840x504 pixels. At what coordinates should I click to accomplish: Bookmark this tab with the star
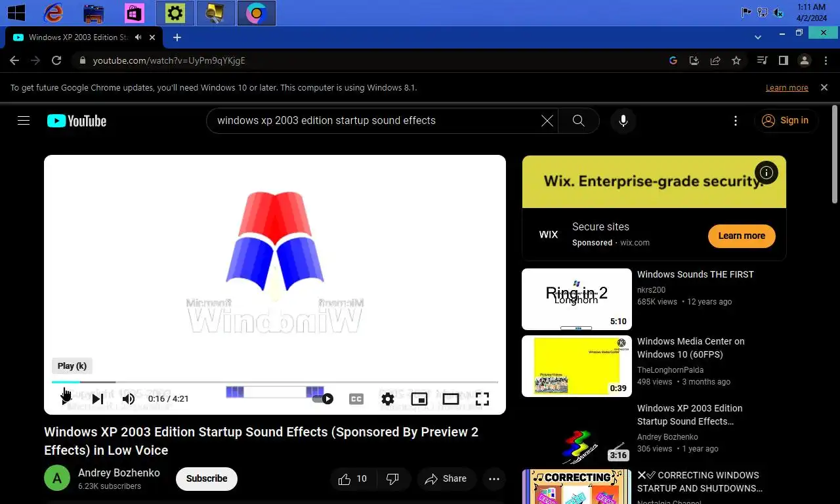pos(736,60)
